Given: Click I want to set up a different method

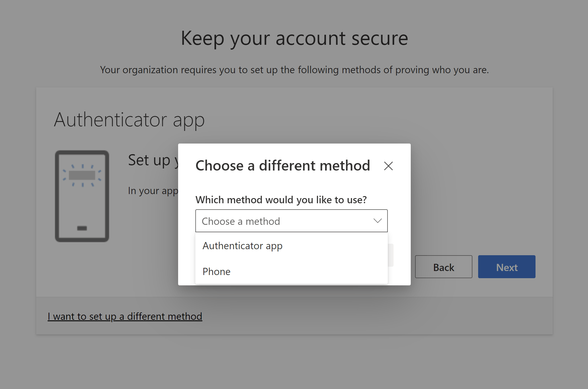Looking at the screenshot, I should (125, 316).
